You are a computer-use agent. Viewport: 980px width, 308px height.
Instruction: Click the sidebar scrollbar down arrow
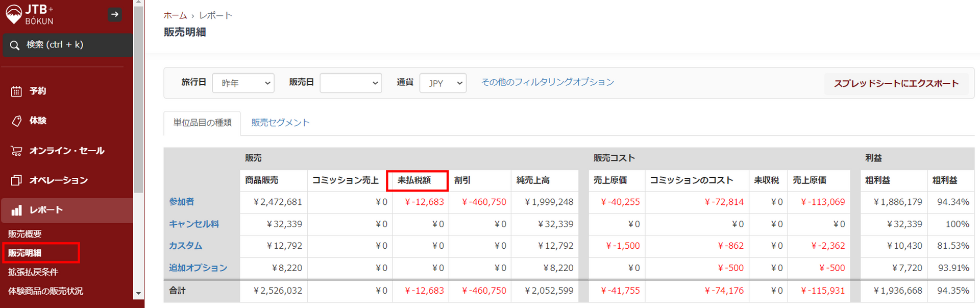138,294
